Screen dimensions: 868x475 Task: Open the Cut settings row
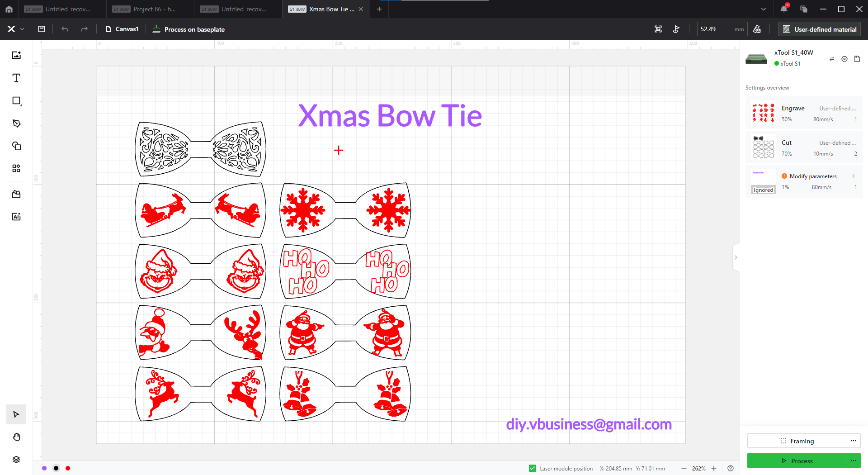click(x=804, y=147)
